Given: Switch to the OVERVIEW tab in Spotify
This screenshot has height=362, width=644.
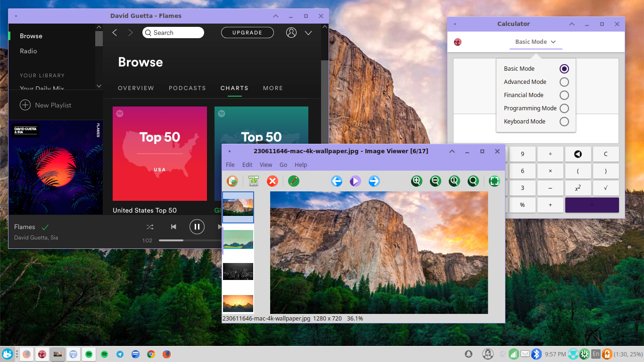Looking at the screenshot, I should click(x=136, y=88).
